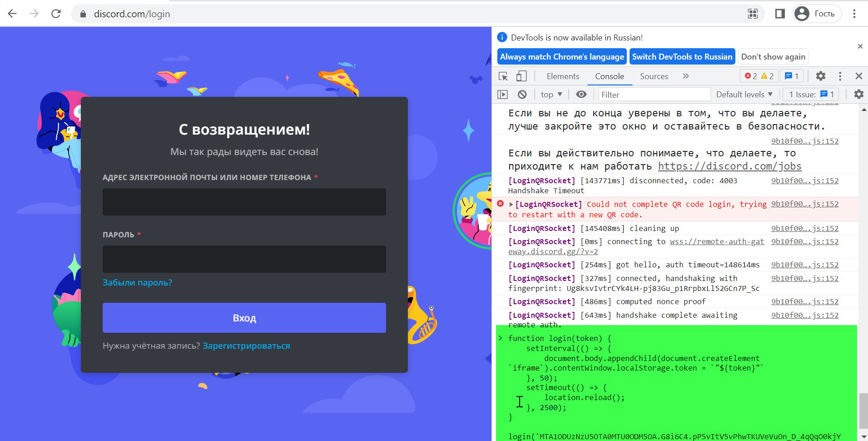The image size is (868, 441).
Task: Toggle device toolbar emulation
Action: pyautogui.click(x=521, y=76)
